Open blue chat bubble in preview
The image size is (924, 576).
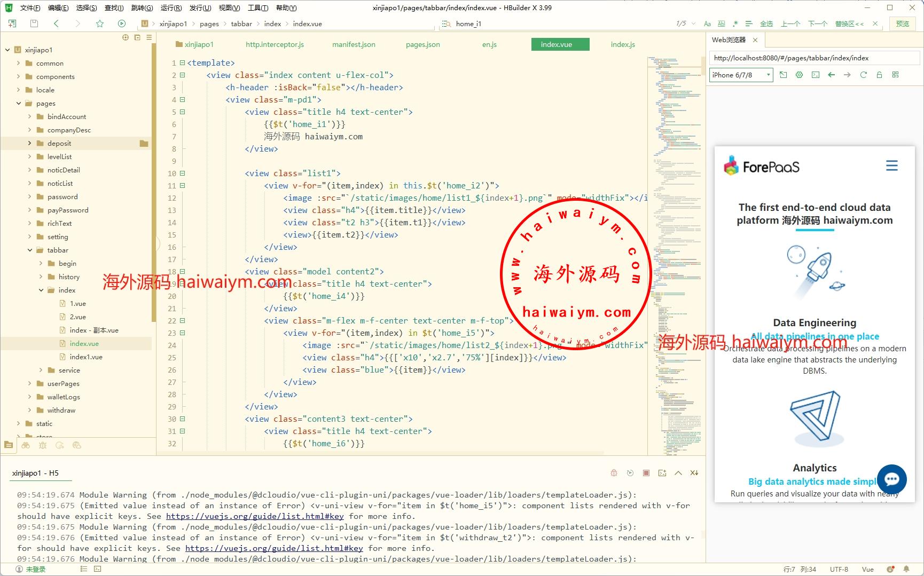[x=891, y=479]
